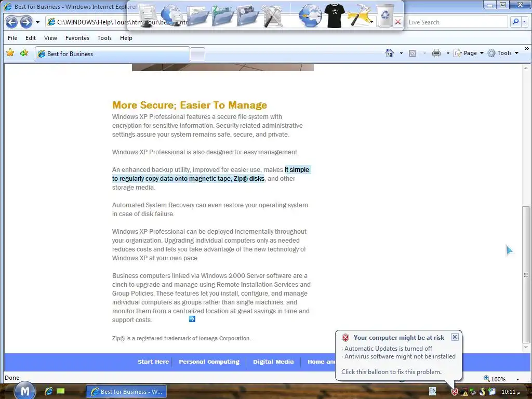Expand the recent pages dropdown by Forward

pos(37,22)
